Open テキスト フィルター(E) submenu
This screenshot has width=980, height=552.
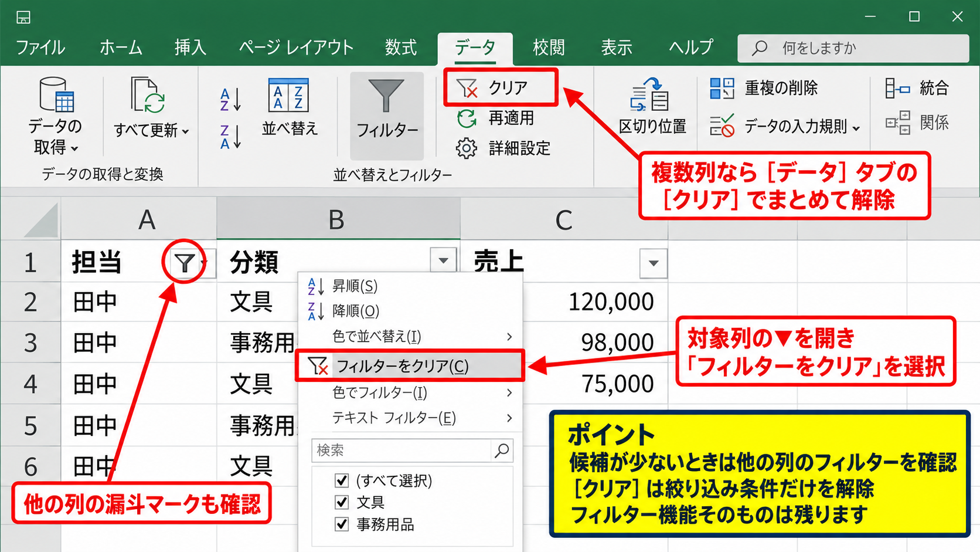coord(410,418)
